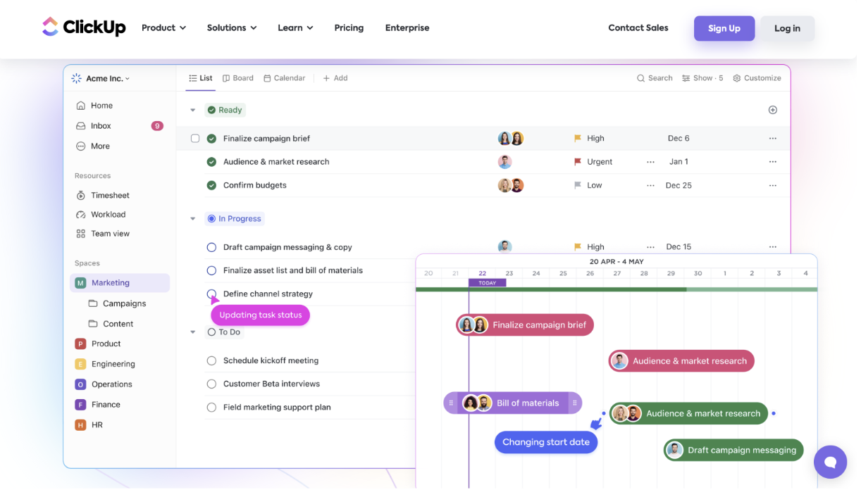
Task: Click the ClickUp logo in header
Action: (84, 27)
